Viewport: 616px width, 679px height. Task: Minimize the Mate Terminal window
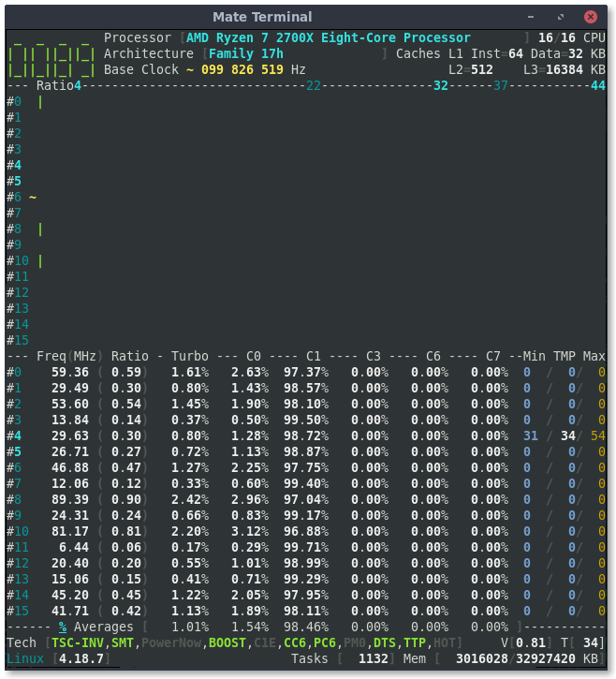[x=531, y=17]
